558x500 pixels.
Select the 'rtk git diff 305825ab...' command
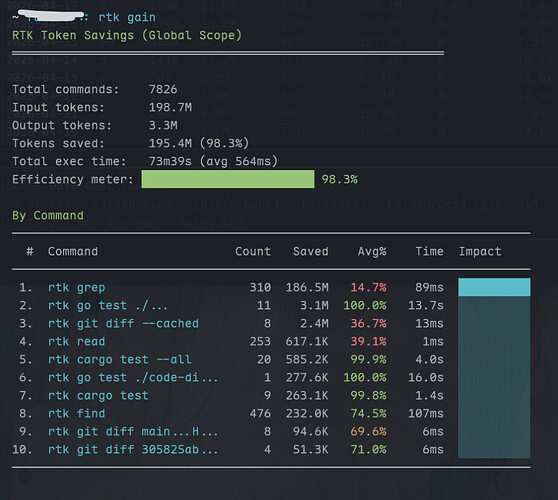click(x=133, y=449)
